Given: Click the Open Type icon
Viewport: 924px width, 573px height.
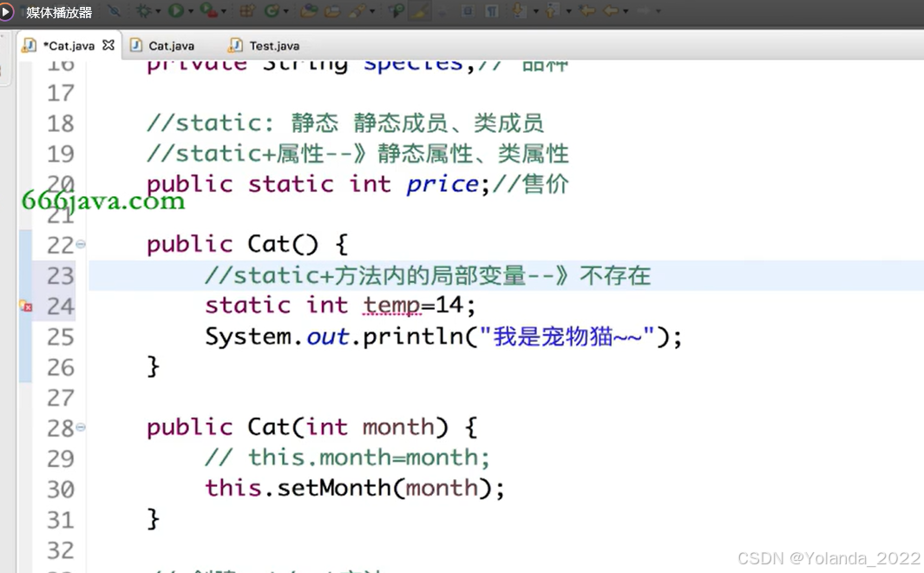Looking at the screenshot, I should (310, 10).
